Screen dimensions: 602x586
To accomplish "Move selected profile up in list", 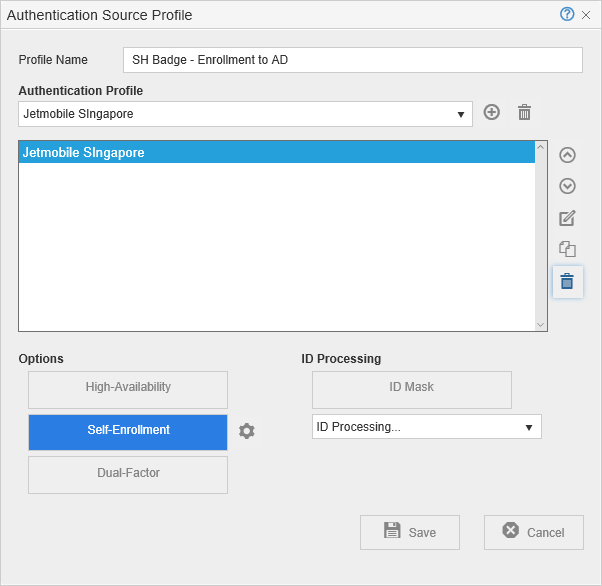I will point(567,155).
